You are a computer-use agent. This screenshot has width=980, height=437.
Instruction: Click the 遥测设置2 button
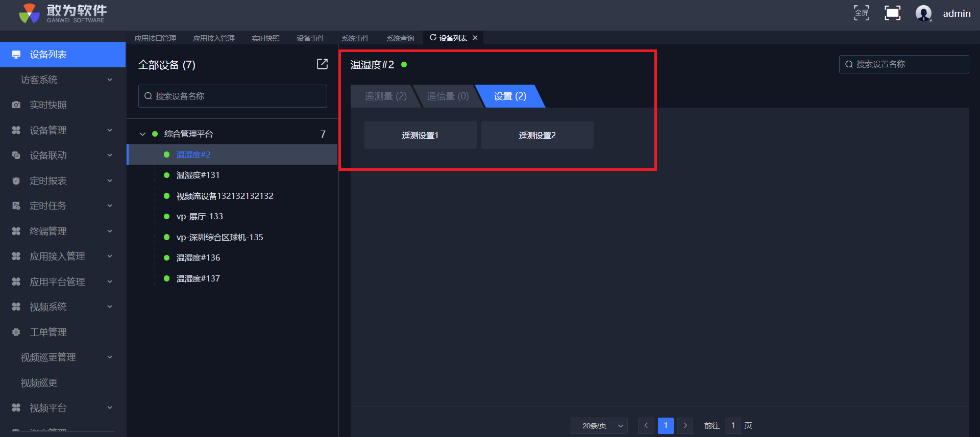[x=537, y=135]
